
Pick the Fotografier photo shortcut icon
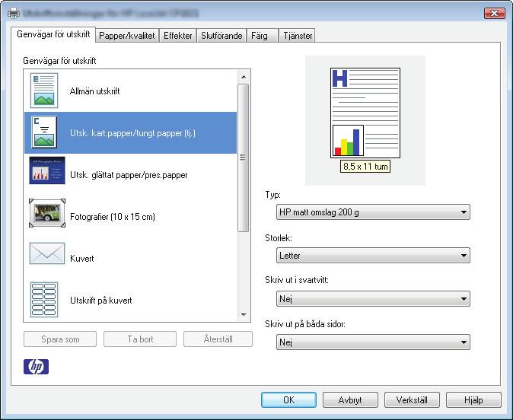pos(47,213)
